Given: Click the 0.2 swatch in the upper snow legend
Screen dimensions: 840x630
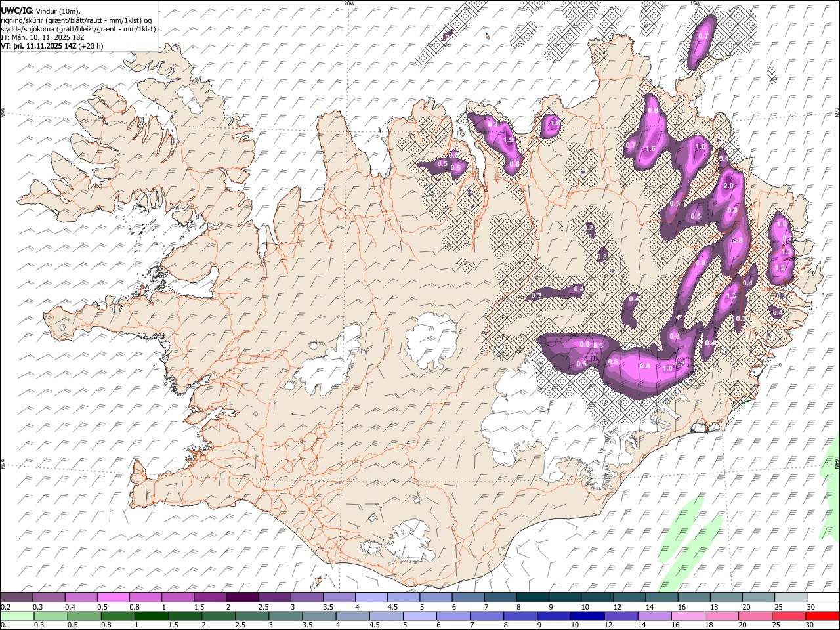Looking at the screenshot, I should pyautogui.click(x=16, y=598).
